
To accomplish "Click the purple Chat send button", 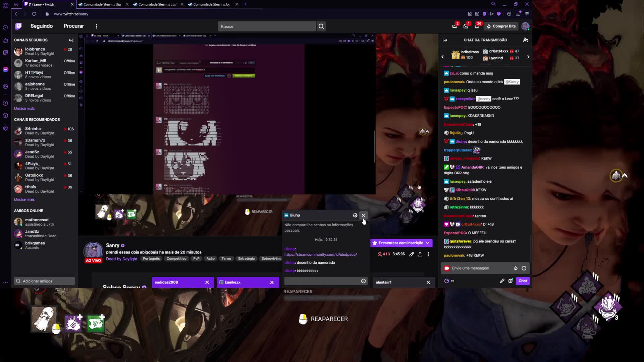I will (523, 281).
